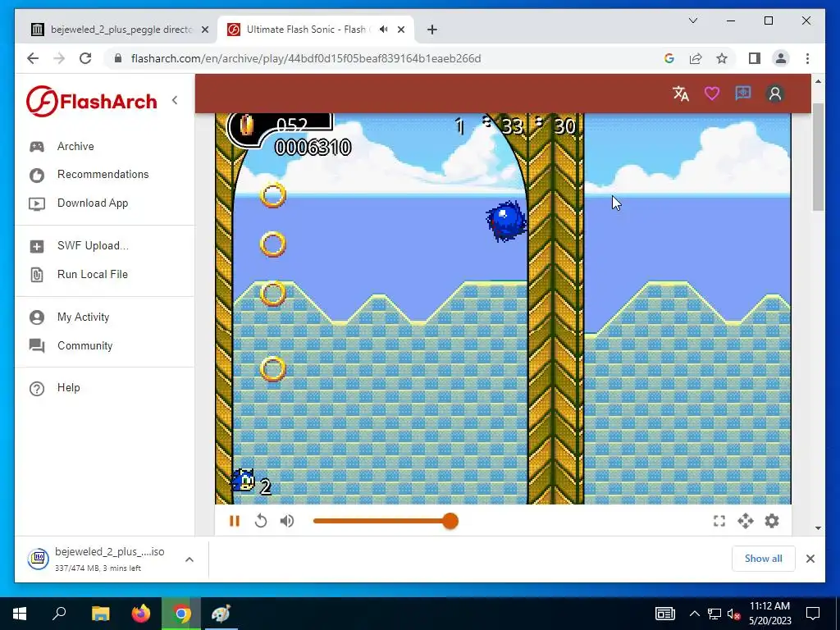View site info with the lock icon
The image size is (840, 630).
pos(118,58)
